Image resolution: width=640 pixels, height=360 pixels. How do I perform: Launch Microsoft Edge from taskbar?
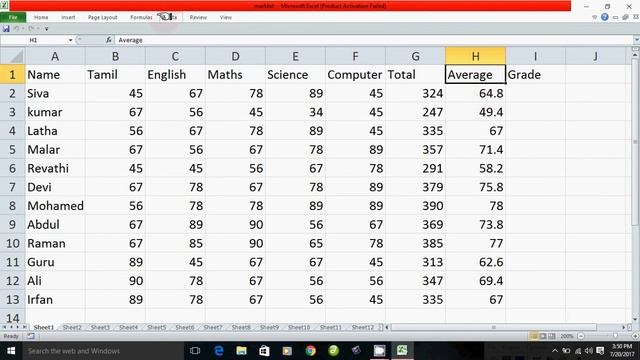(218, 351)
